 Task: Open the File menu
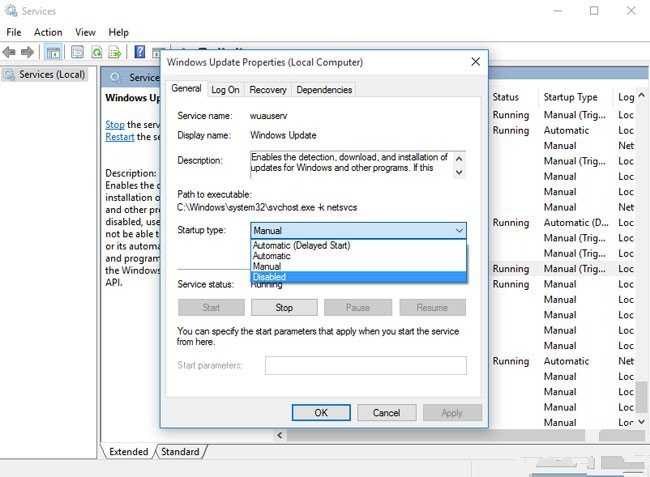point(14,32)
